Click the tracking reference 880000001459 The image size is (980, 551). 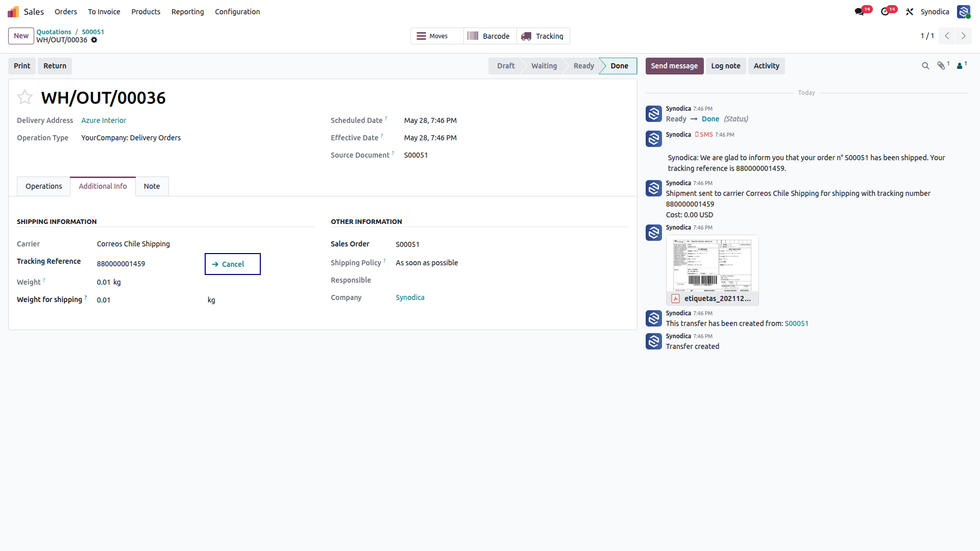[121, 264]
